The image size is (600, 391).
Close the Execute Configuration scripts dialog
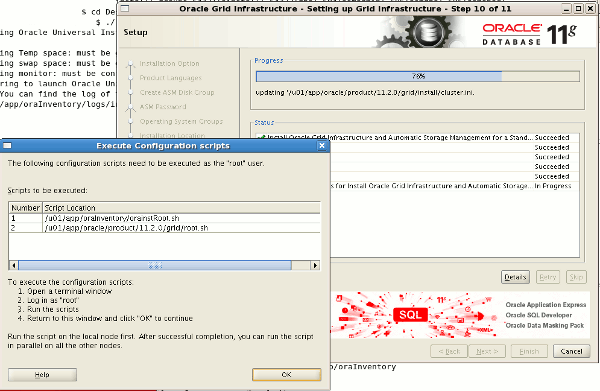(322, 145)
